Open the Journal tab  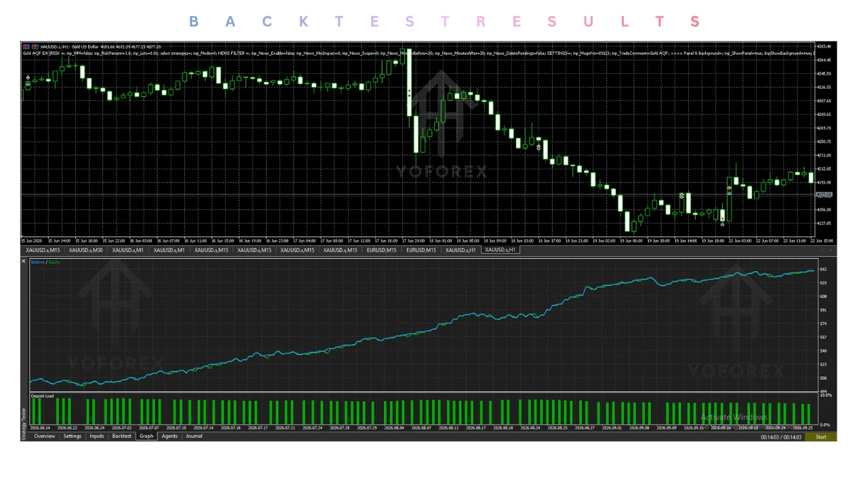194,436
